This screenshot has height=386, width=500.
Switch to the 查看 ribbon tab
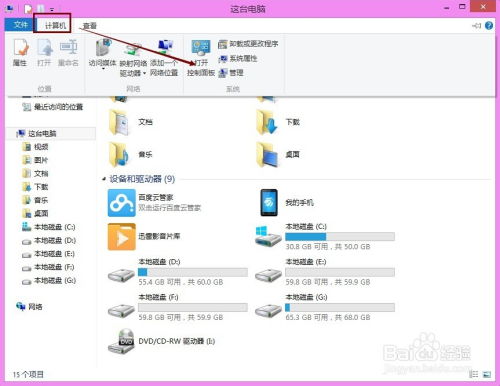coord(90,26)
